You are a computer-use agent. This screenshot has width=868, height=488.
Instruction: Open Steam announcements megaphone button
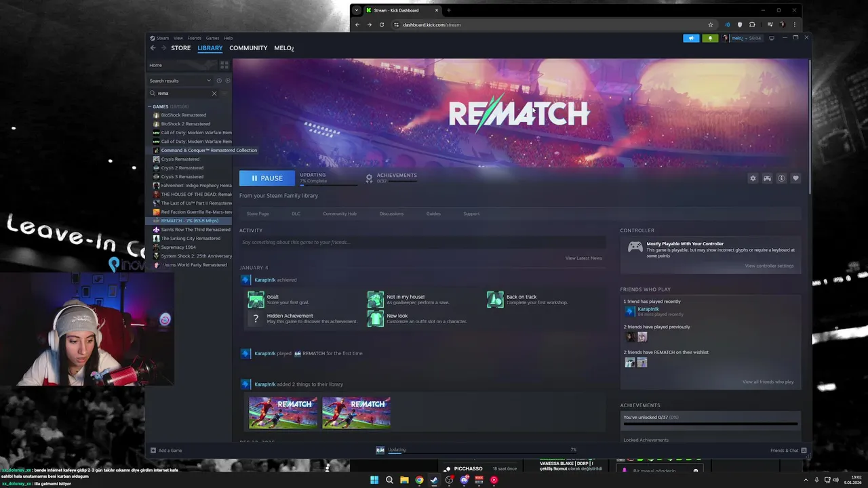click(x=691, y=38)
